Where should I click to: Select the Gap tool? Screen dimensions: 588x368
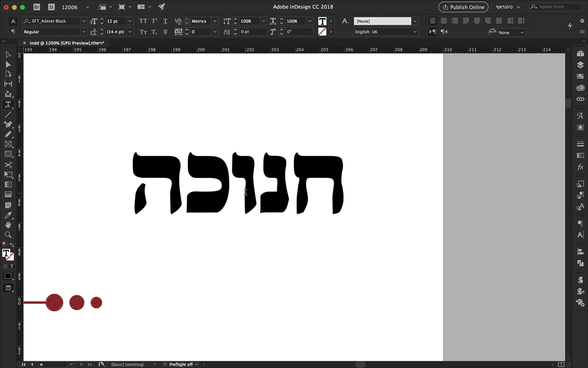click(8, 84)
